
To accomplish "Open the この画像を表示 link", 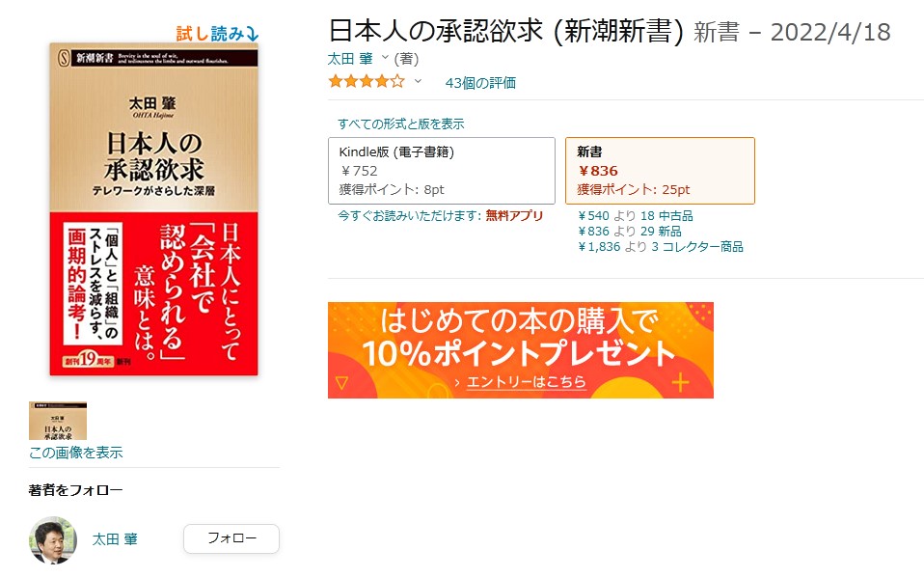I will [x=76, y=453].
